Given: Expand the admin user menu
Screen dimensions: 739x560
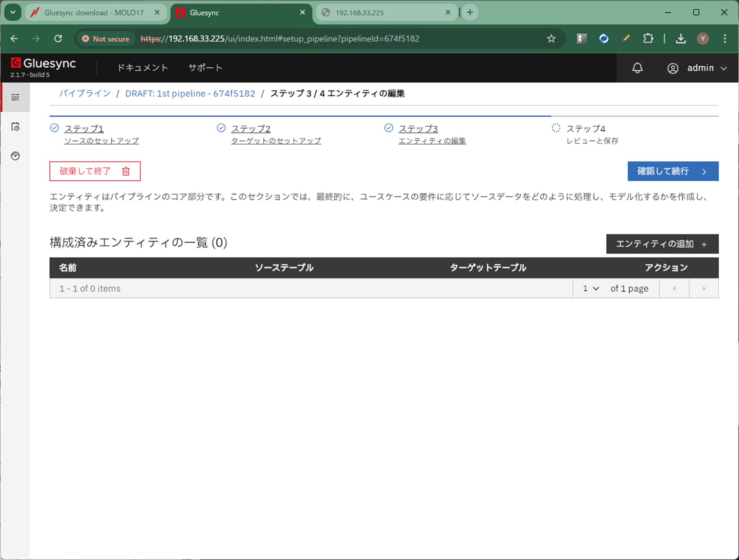Looking at the screenshot, I should (x=698, y=68).
